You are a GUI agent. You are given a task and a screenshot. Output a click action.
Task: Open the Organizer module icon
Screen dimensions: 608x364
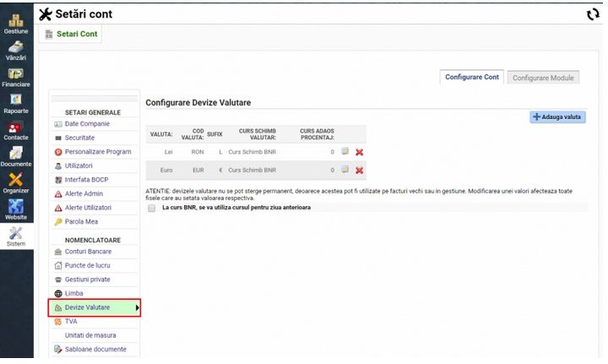coord(16,182)
